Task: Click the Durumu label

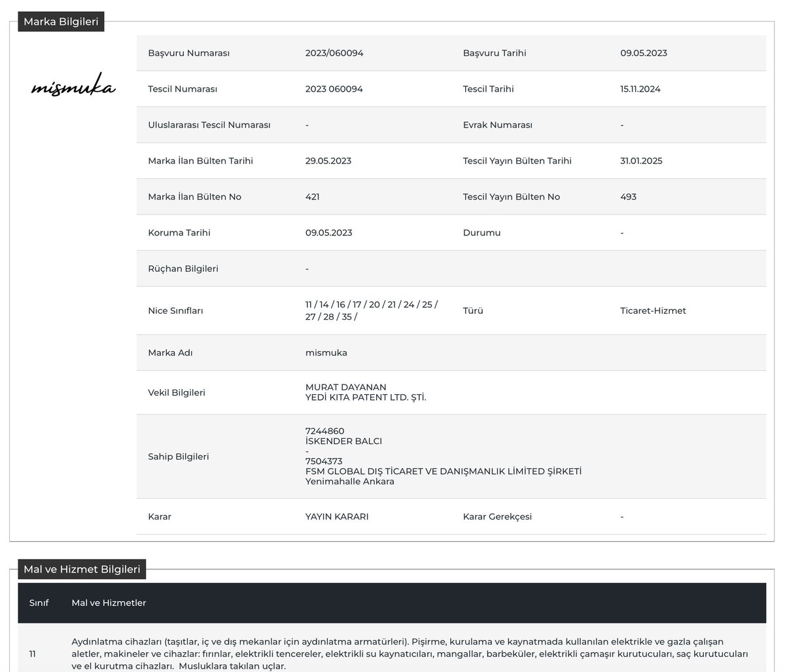Action: (x=481, y=233)
